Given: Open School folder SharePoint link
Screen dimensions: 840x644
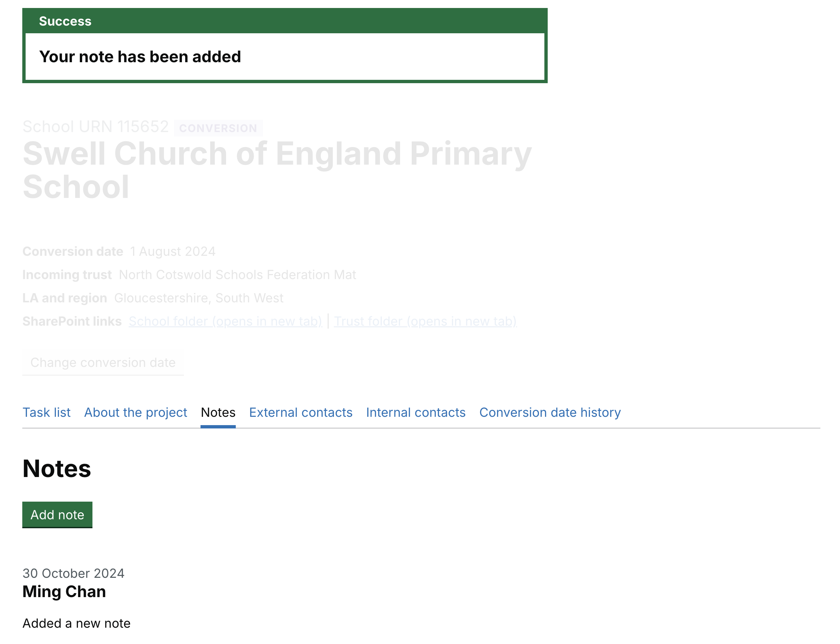Looking at the screenshot, I should coord(224,321).
